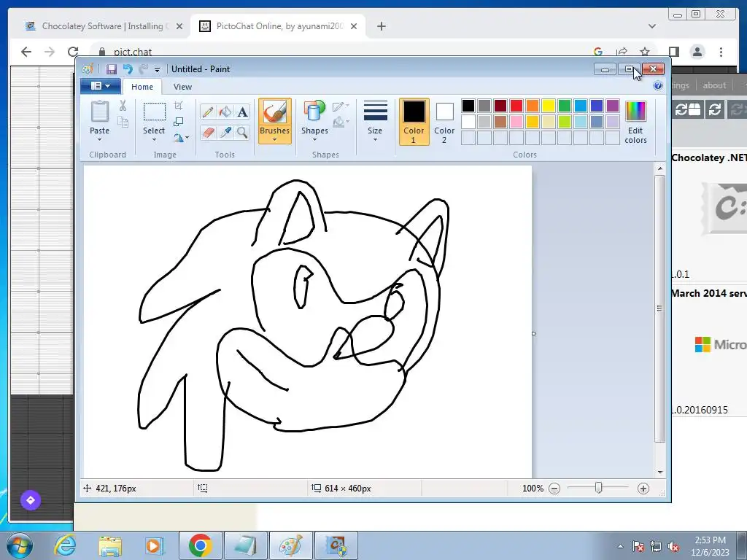Open Customize Quick Access Toolbar arrow
Screen dimensions: 747x560
click(x=158, y=69)
